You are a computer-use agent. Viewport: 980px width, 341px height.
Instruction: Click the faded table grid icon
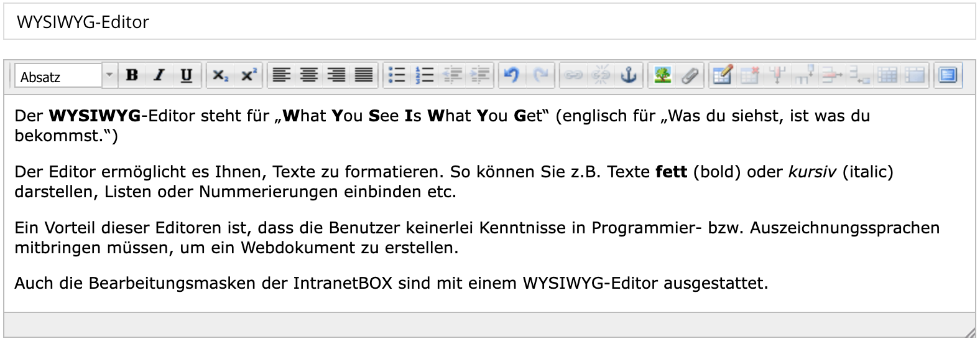click(x=887, y=75)
